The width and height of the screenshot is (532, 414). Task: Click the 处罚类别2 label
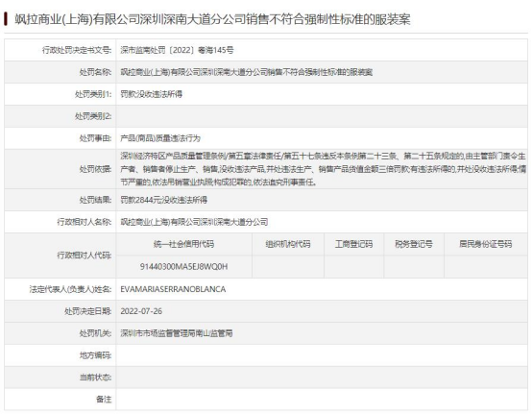93,116
